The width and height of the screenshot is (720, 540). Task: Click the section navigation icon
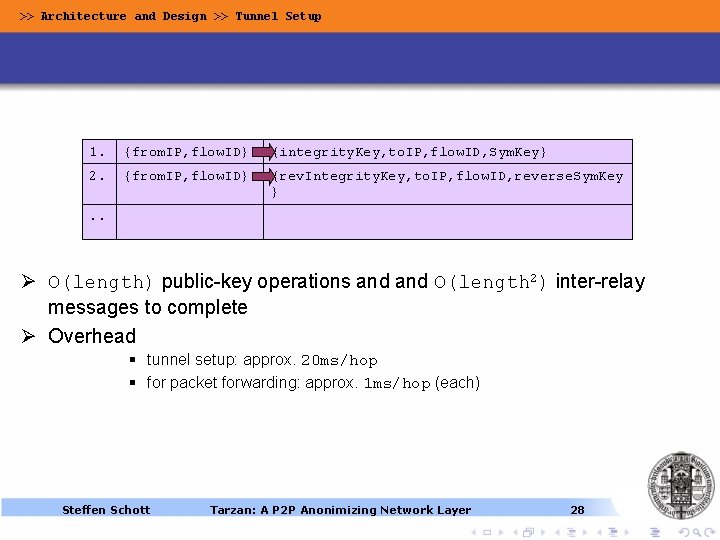(x=613, y=532)
